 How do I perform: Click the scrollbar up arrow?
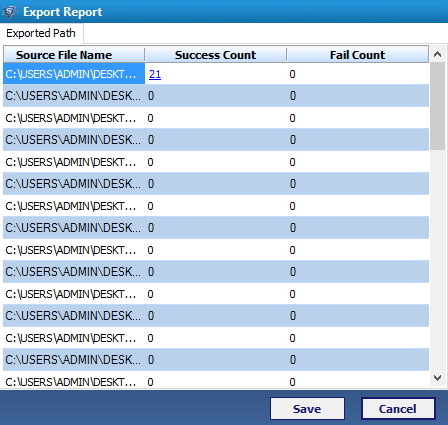[437, 54]
